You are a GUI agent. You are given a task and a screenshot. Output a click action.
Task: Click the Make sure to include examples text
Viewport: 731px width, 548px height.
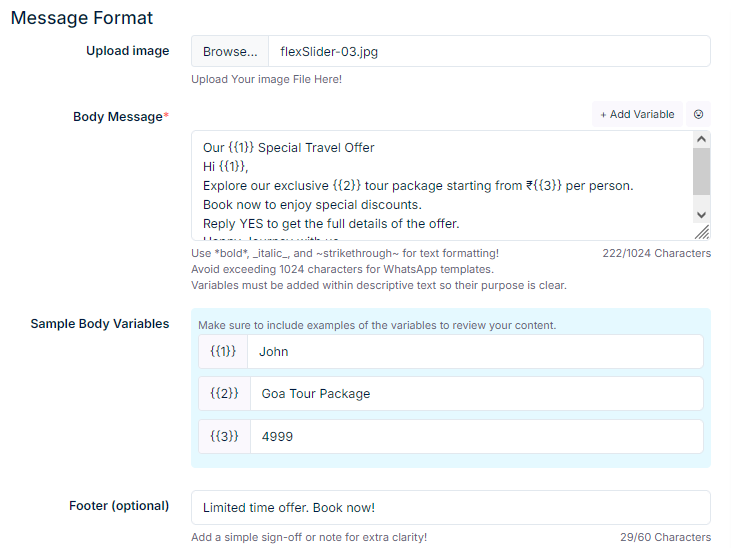point(377,325)
